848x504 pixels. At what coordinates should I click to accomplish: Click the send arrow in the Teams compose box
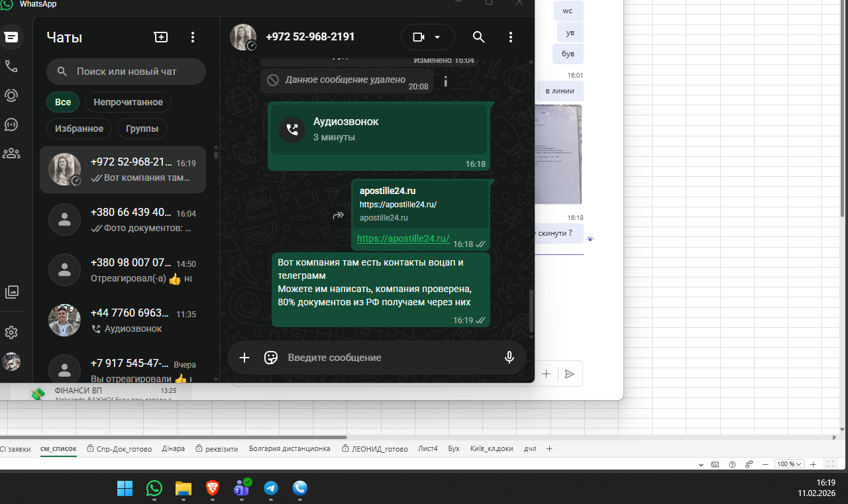[x=569, y=374]
